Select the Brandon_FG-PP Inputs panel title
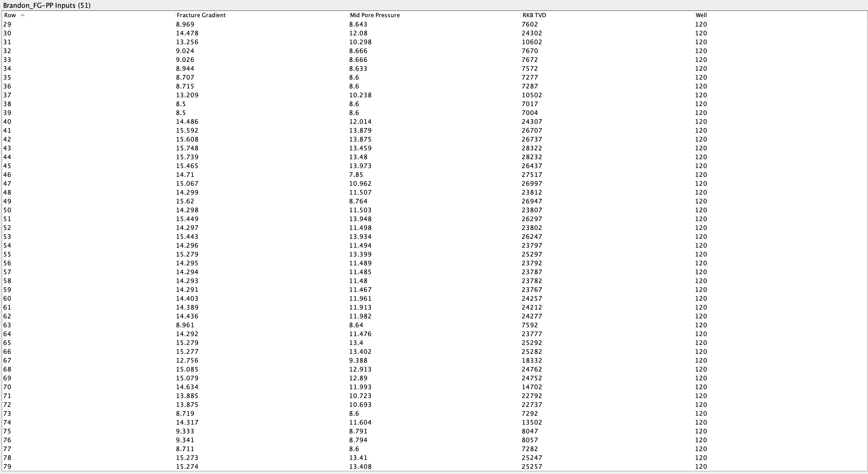 [47, 5]
